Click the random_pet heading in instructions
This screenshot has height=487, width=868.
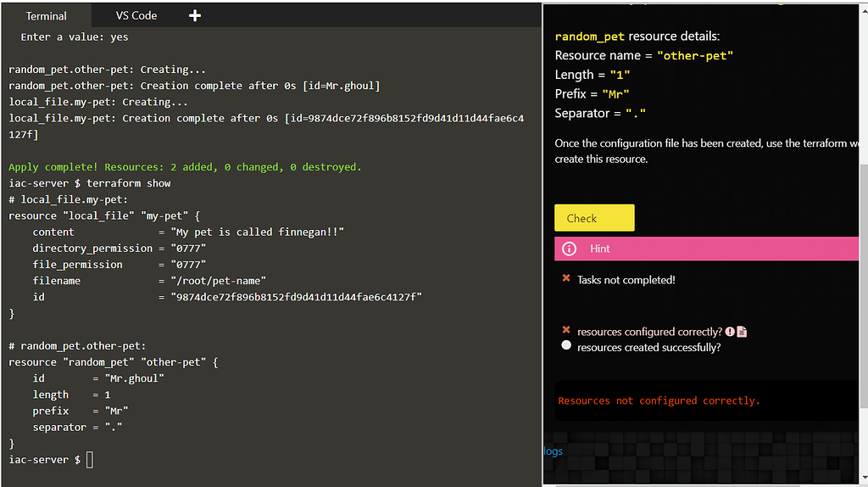[x=589, y=36]
